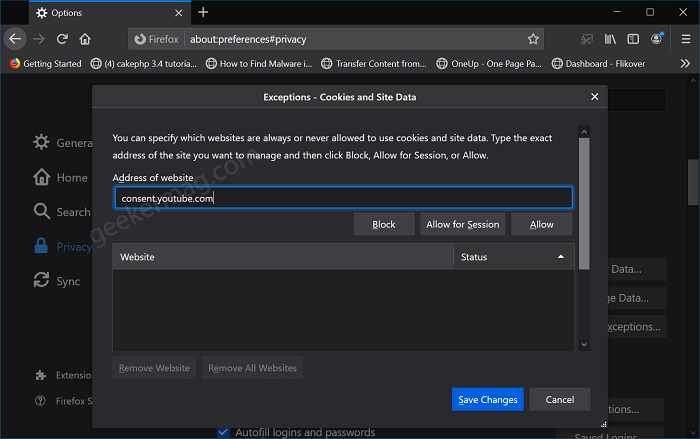Viewport: 700px width, 439px height.
Task: Go back using the browser back arrow
Action: [15, 39]
